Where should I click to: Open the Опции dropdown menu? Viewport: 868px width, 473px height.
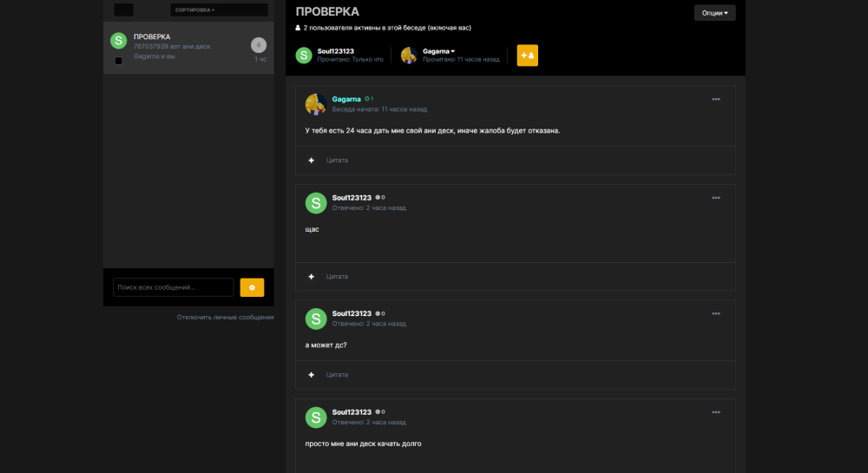pyautogui.click(x=714, y=13)
